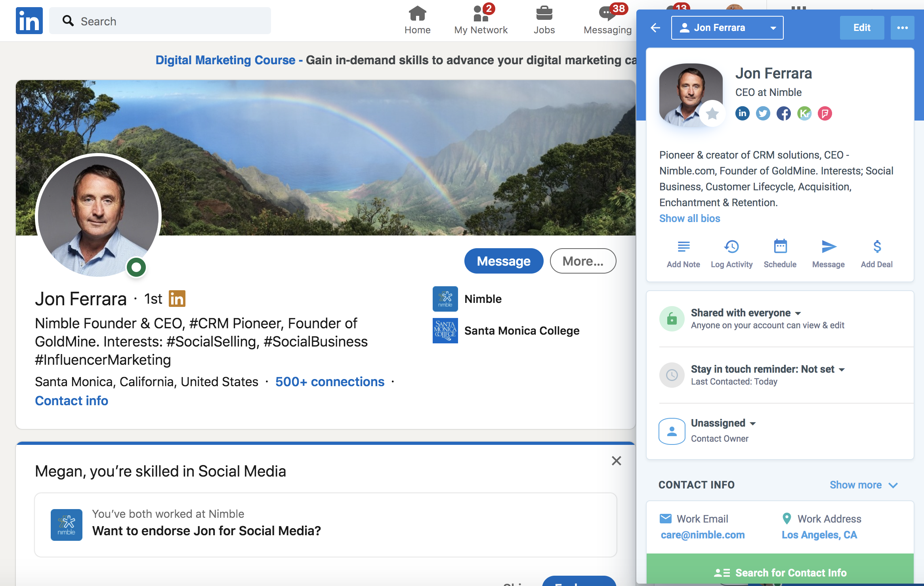Image resolution: width=924 pixels, height=586 pixels.
Task: Dismiss the Social Media endorsement card
Action: point(616,461)
